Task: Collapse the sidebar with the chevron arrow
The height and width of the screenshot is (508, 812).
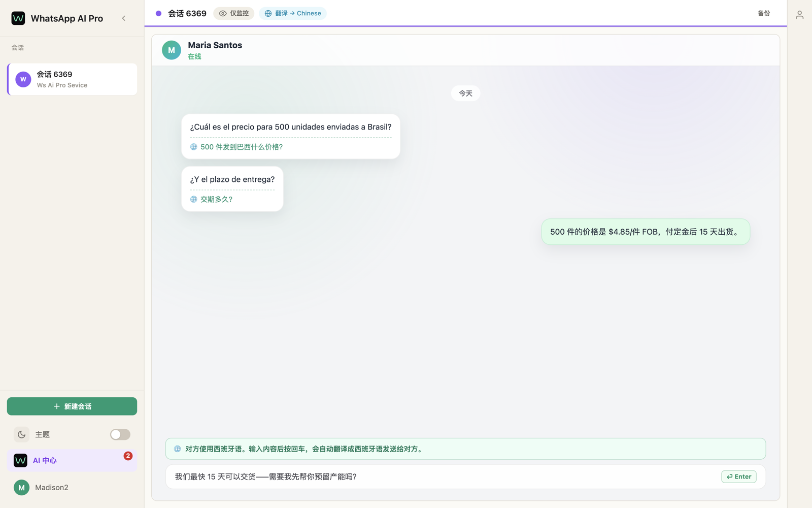Action: coord(124,18)
